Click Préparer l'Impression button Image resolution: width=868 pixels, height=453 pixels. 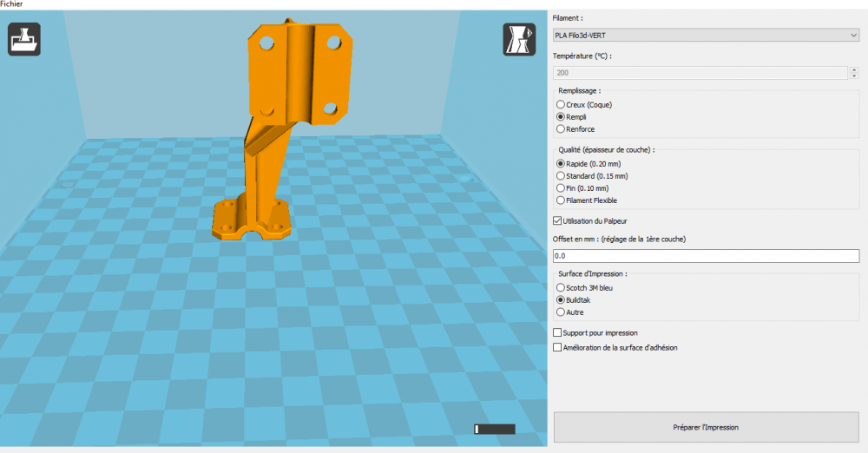706,427
